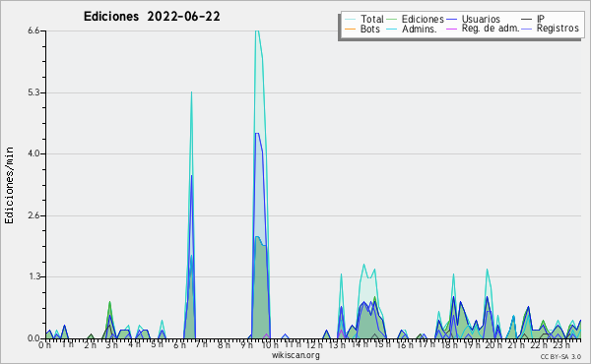Click the Reg. de adm. legend label
The image size is (591, 364).
pos(491,29)
